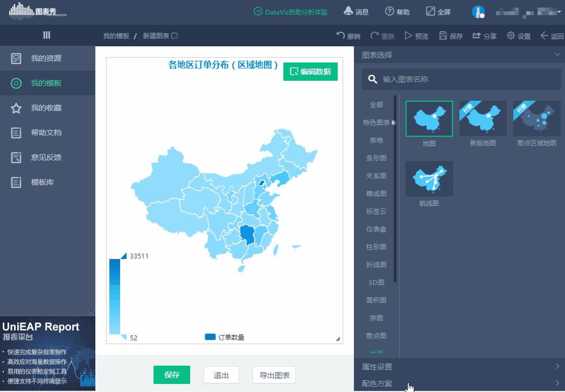The width and height of the screenshot is (565, 392).
Task: Click the 导出图表 button
Action: pyautogui.click(x=274, y=375)
